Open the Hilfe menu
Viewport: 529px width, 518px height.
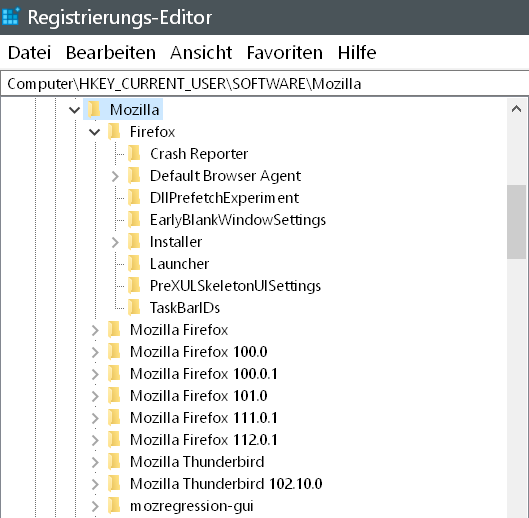pos(357,53)
